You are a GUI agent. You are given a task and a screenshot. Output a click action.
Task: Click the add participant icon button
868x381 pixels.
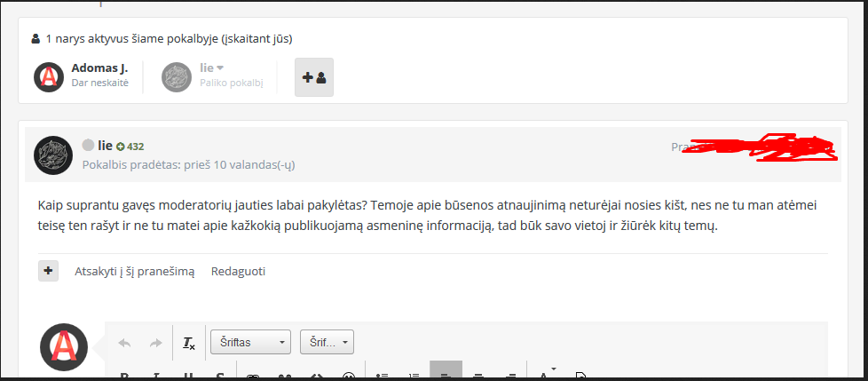[x=314, y=77]
